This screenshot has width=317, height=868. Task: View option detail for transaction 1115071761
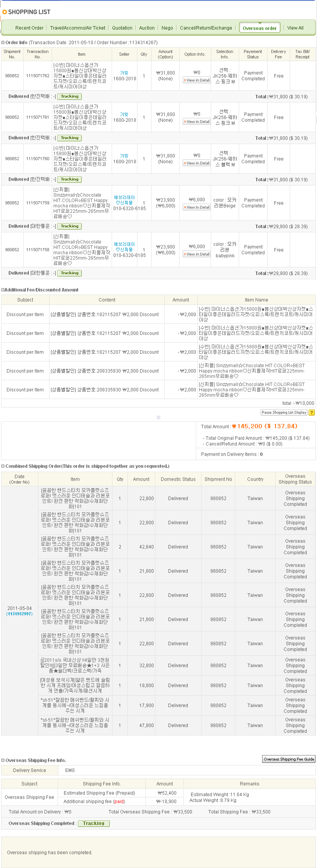[197, 122]
